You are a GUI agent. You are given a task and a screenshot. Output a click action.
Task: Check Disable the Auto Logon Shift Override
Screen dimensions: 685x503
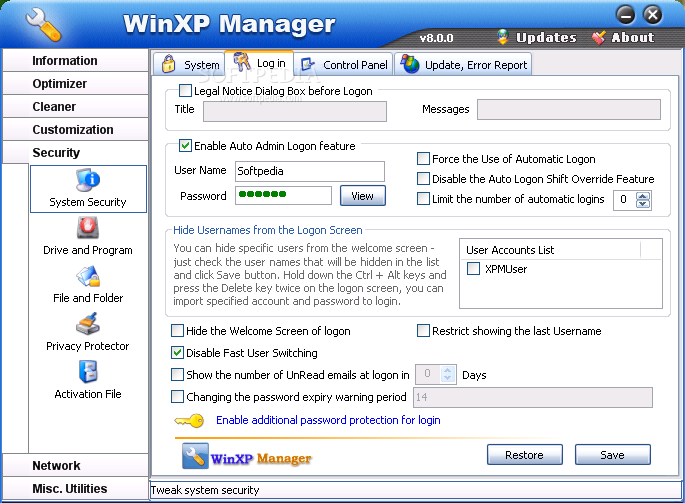pyautogui.click(x=423, y=179)
